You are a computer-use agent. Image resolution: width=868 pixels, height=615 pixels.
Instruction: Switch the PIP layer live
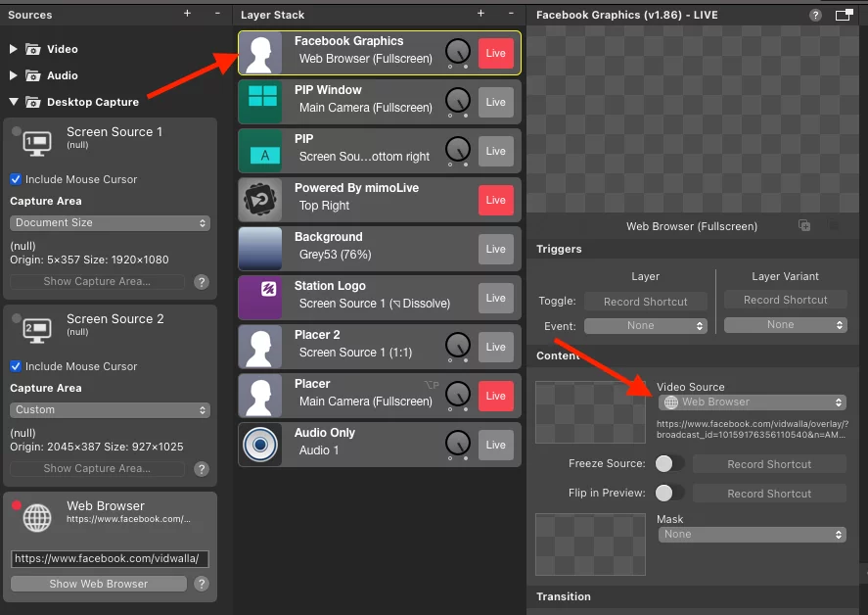click(x=496, y=151)
